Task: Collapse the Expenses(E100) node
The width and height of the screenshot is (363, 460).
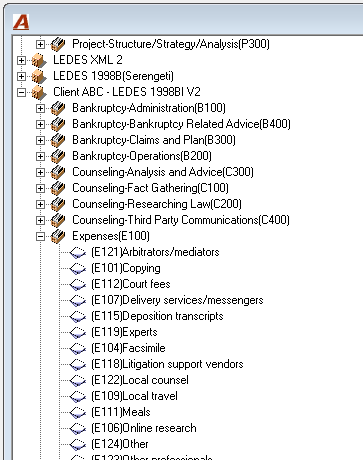Action: point(40,236)
